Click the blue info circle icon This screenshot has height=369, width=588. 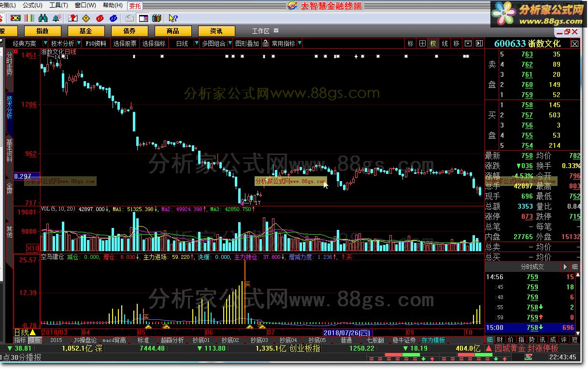pyautogui.click(x=113, y=18)
